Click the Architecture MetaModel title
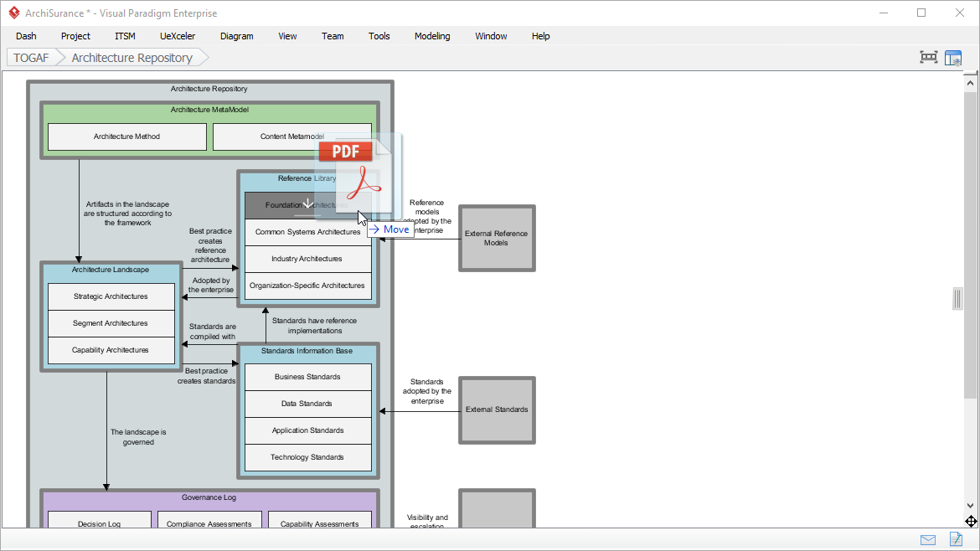 209,110
